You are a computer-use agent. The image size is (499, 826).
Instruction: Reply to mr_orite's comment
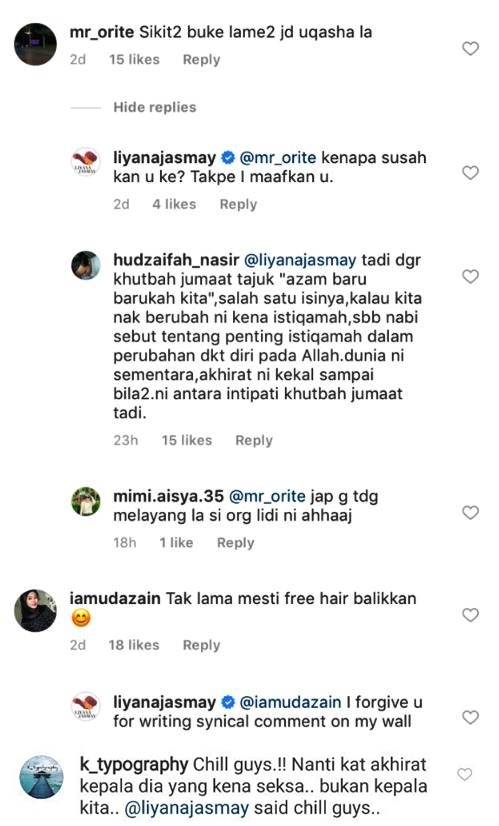[x=201, y=60]
